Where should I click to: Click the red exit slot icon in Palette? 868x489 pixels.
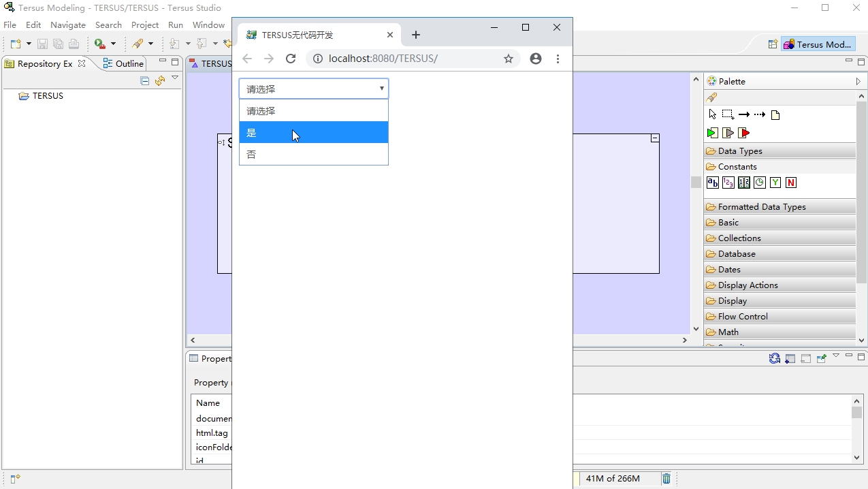click(x=744, y=133)
